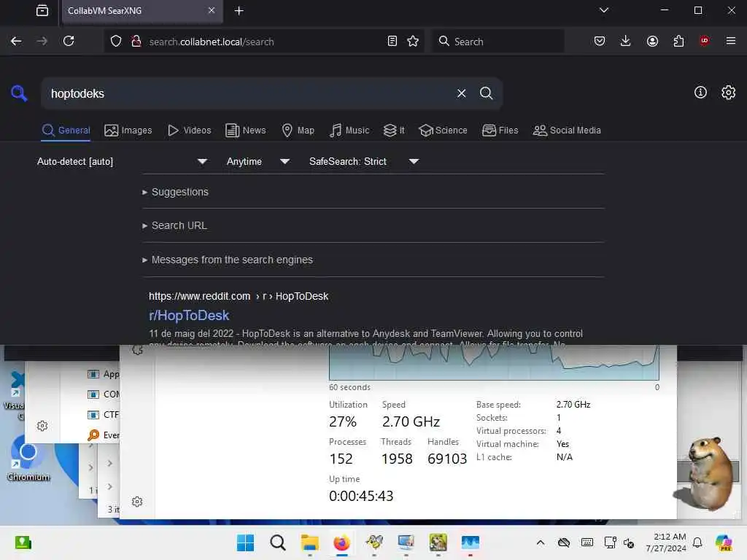Screen dimensions: 747x560
Task: Open SearXNG preferences gear icon
Action: (728, 93)
